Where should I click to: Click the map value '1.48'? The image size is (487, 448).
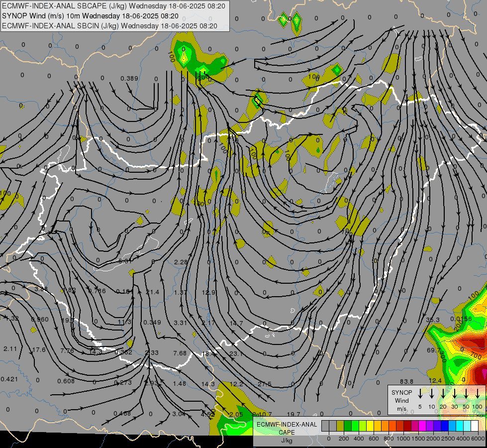[x=179, y=383]
